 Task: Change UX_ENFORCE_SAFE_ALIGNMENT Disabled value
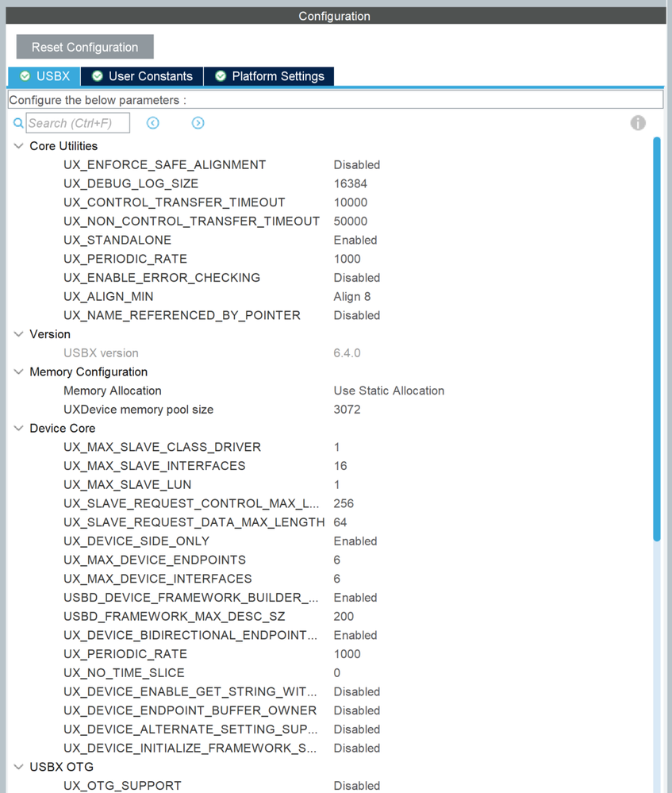(356, 165)
